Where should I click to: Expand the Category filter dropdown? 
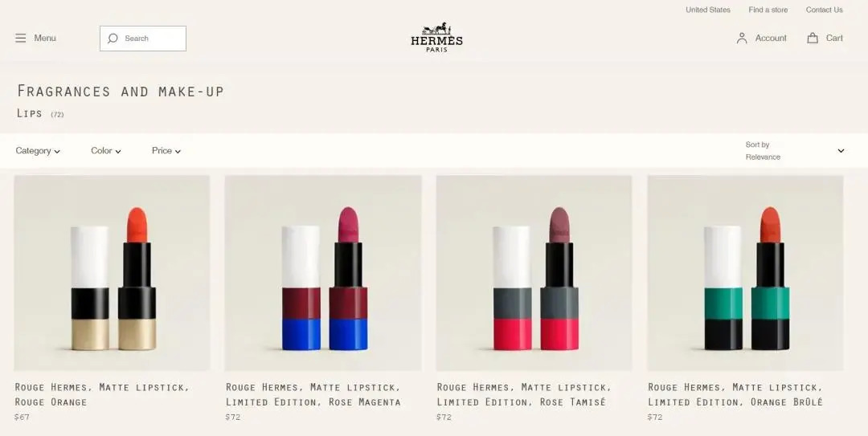[38, 150]
